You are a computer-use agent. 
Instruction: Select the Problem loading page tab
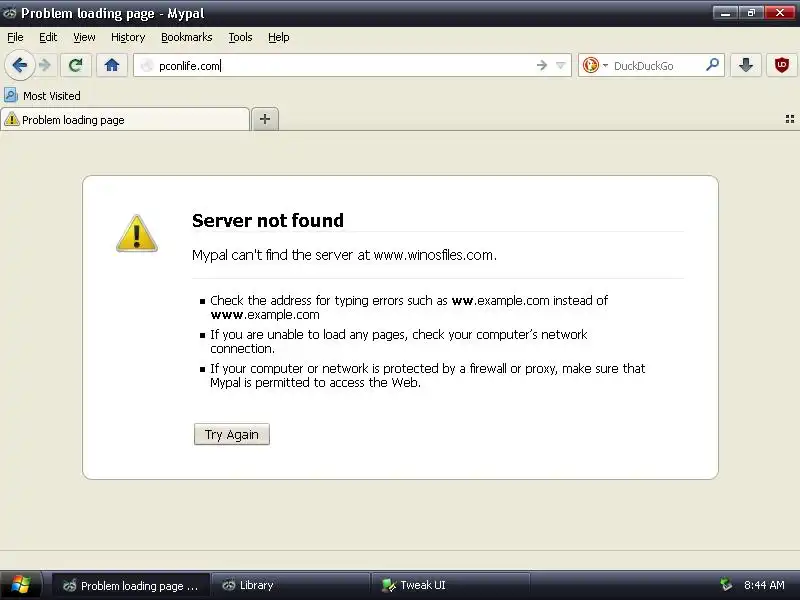(125, 119)
